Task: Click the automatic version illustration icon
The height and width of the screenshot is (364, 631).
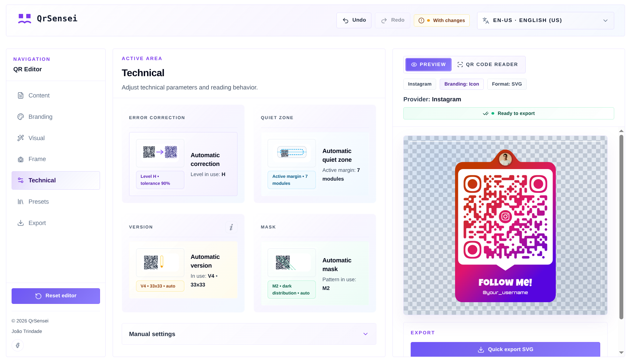Action: 160,262
